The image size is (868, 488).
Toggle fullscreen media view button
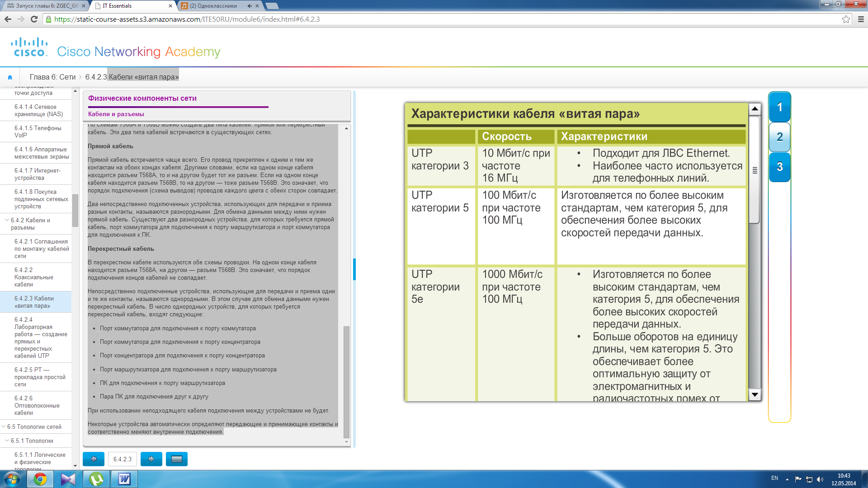click(177, 459)
